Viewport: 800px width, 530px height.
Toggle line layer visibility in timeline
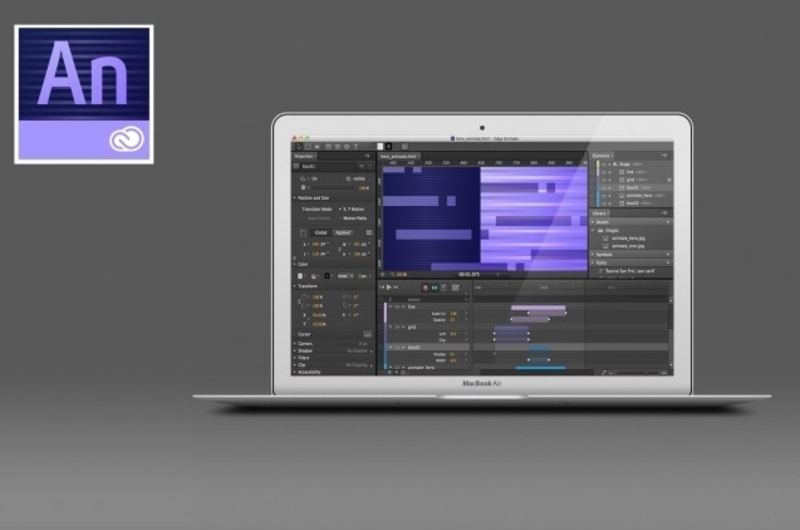[x=397, y=307]
